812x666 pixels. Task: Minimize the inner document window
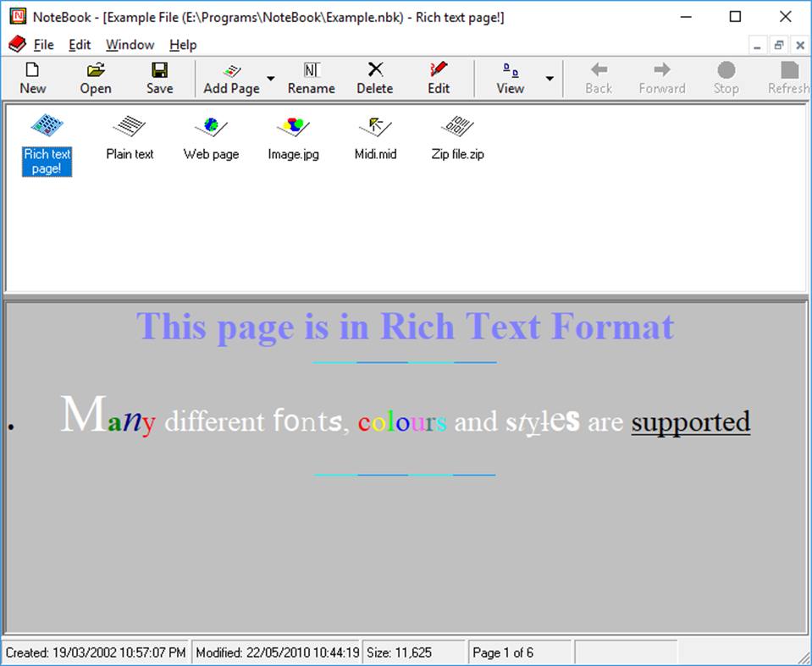(x=757, y=46)
